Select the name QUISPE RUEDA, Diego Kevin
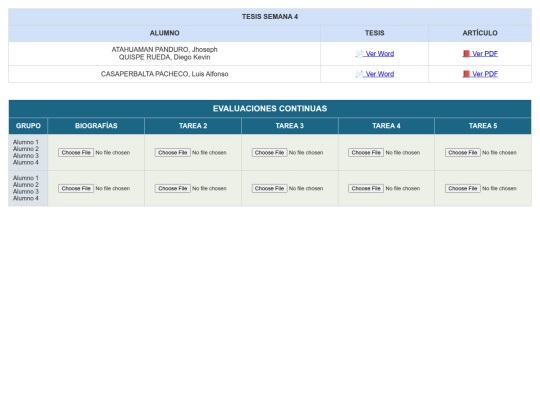Image resolution: width=540 pixels, height=405 pixels. tap(164, 57)
